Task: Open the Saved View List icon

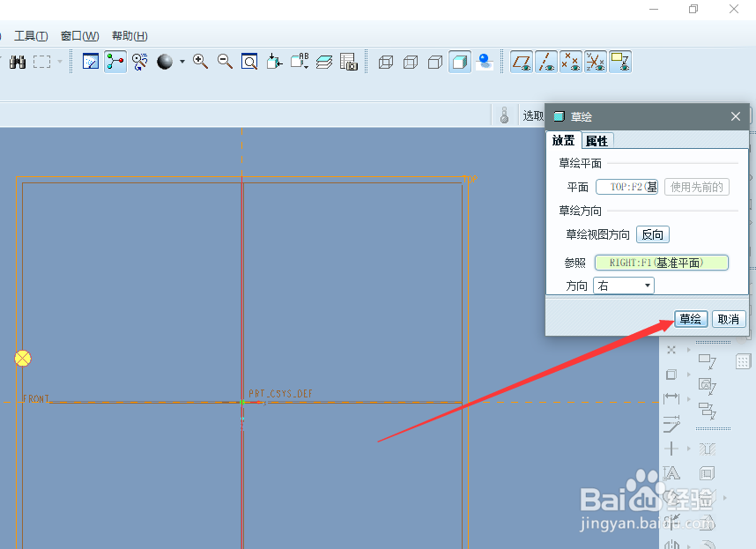Action: [x=300, y=62]
